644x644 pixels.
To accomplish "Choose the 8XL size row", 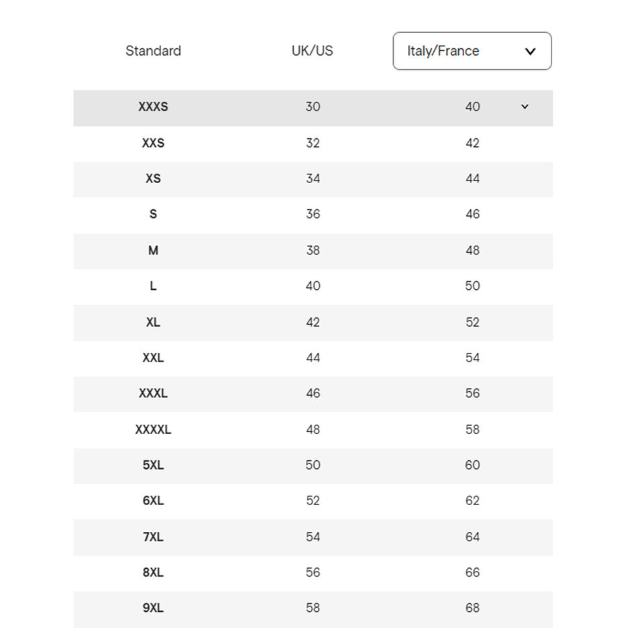I will click(153, 572).
